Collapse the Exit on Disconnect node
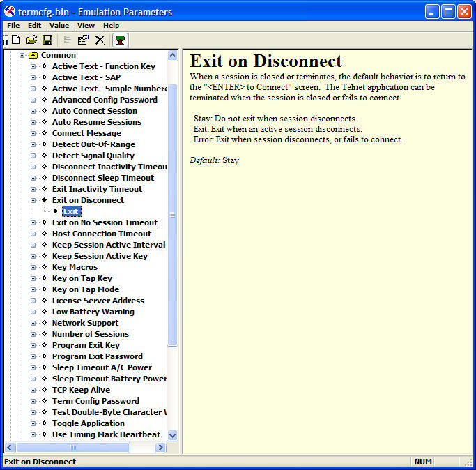Screen dimensions: 476x470 pos(33,200)
